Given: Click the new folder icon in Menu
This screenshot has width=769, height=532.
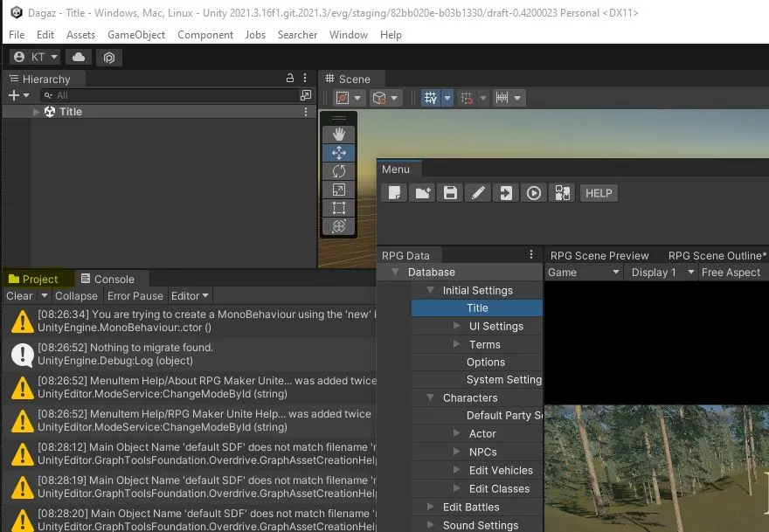Looking at the screenshot, I should tap(422, 193).
